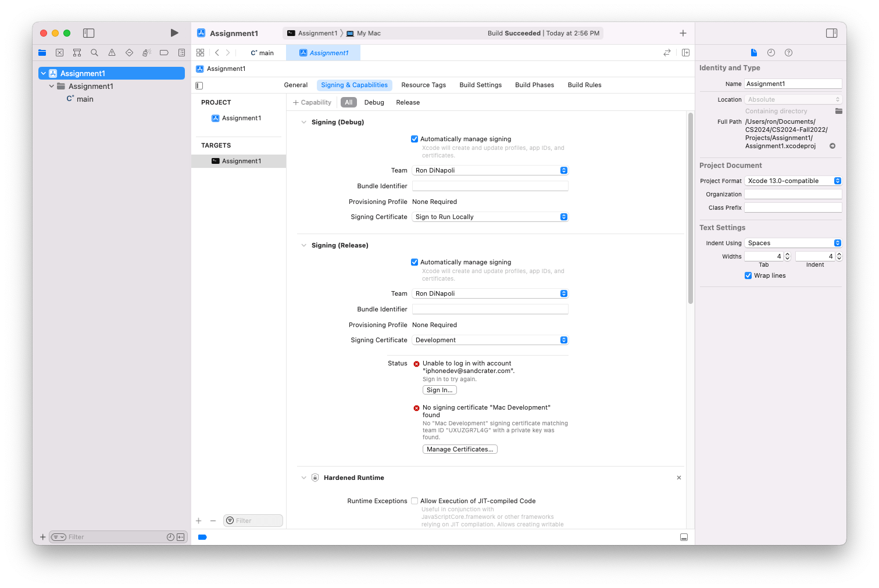879x588 pixels.
Task: Enable Allow Execution of JIT-compiled Code
Action: tap(415, 501)
